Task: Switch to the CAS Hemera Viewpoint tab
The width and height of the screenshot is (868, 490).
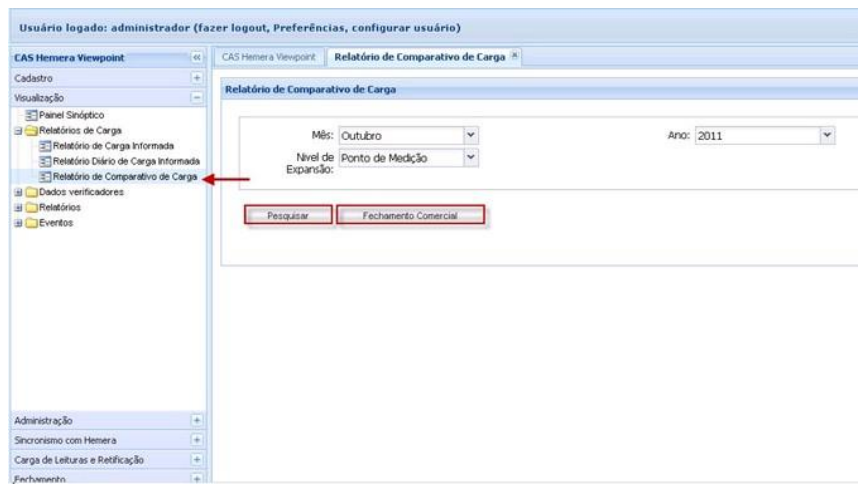Action: tap(269, 58)
